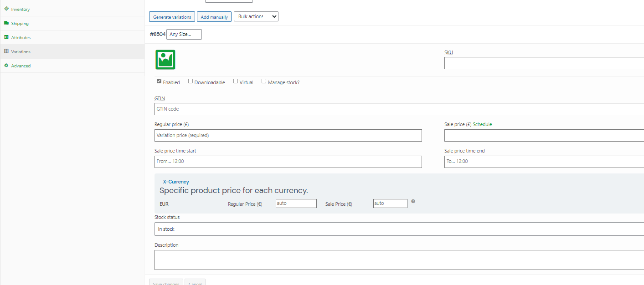Expand the Stock status dropdown

[399, 229]
